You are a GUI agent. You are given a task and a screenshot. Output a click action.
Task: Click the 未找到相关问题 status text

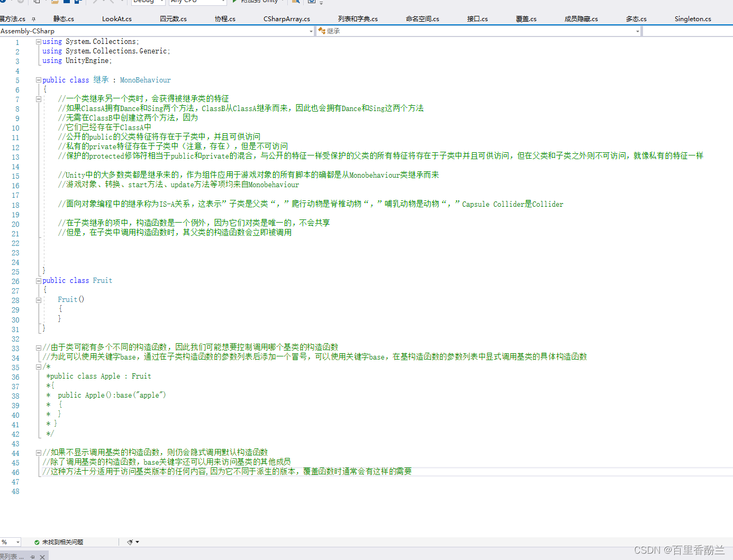click(x=62, y=542)
